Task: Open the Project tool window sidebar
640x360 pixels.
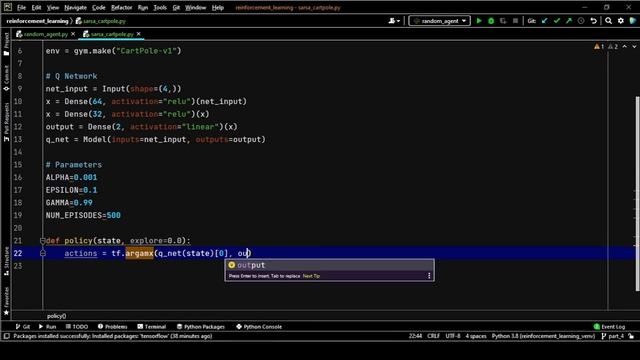Action: [x=6, y=44]
